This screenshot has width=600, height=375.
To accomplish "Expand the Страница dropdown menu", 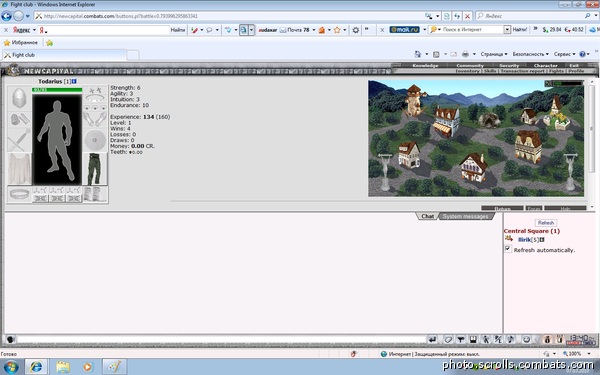I will pos(494,54).
